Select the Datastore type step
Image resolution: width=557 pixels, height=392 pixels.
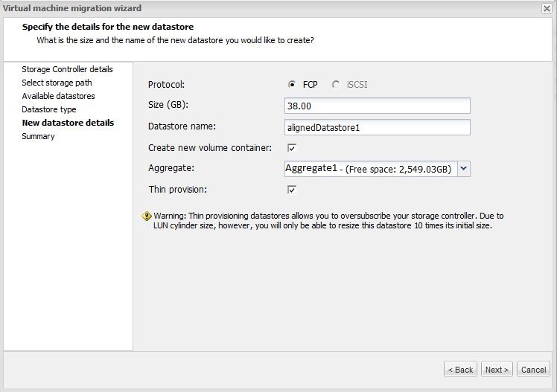[x=49, y=109]
